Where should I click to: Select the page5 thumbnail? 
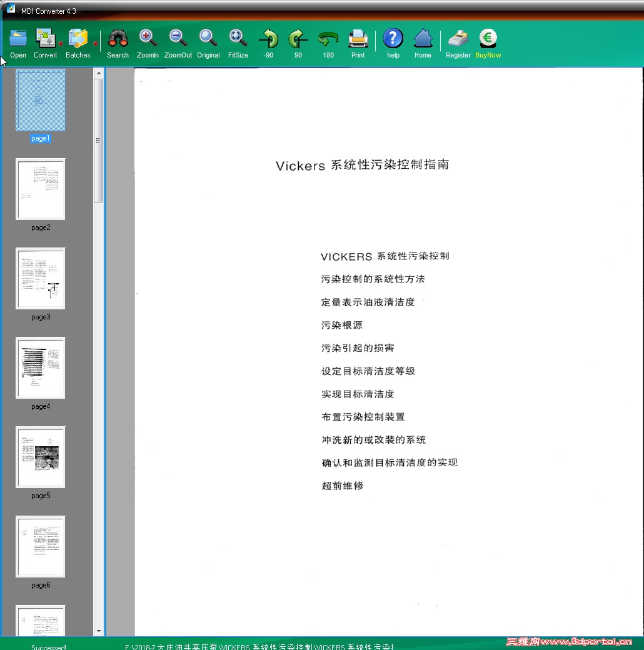(x=40, y=457)
